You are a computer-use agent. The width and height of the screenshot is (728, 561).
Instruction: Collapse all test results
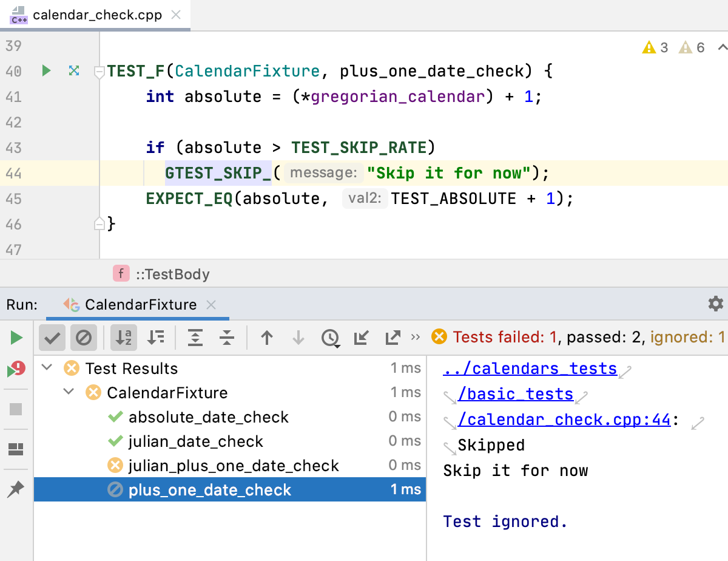point(227,338)
